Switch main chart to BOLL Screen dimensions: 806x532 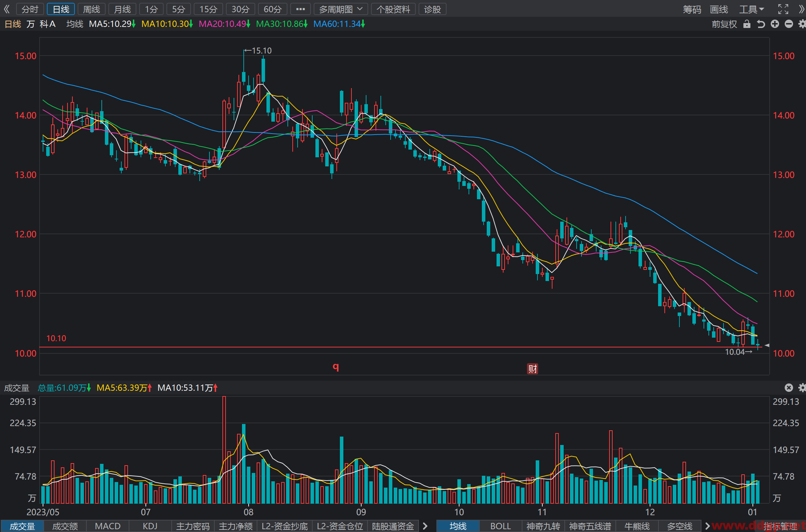(500, 526)
